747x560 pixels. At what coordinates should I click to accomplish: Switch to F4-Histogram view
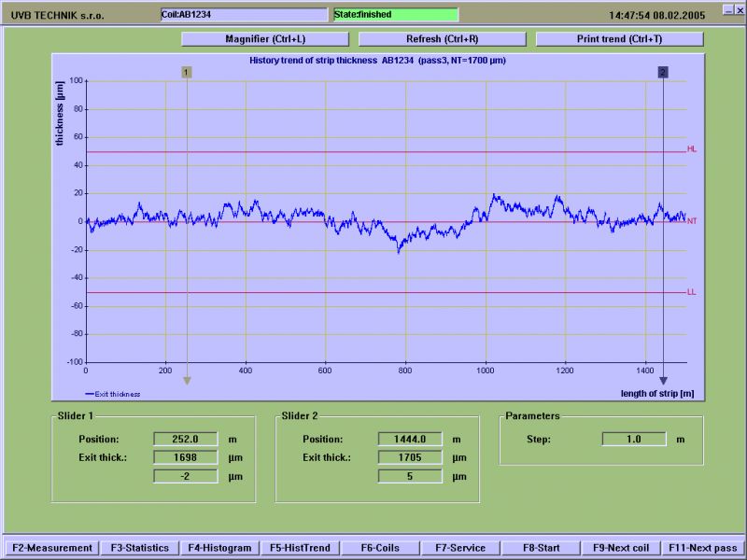[x=220, y=548]
